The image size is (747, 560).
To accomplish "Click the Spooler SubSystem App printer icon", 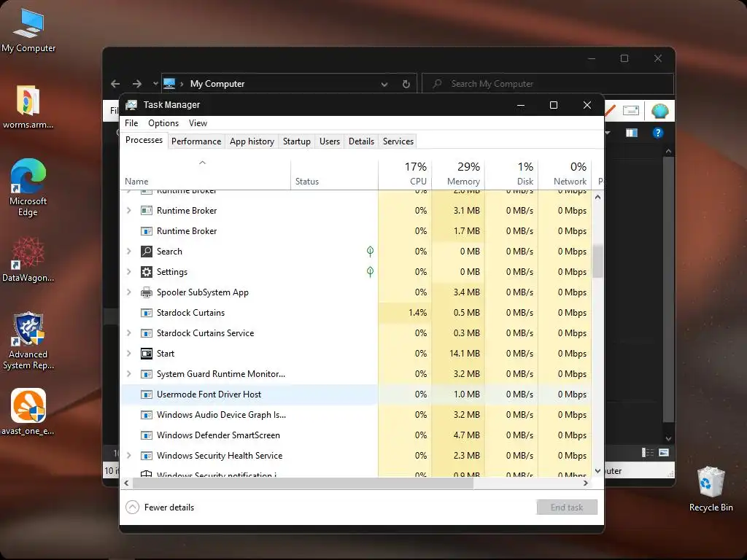I will tap(146, 292).
